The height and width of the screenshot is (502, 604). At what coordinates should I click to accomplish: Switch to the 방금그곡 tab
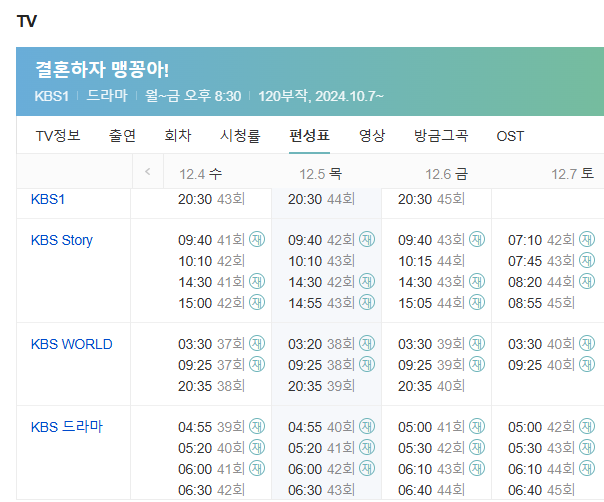(441, 136)
